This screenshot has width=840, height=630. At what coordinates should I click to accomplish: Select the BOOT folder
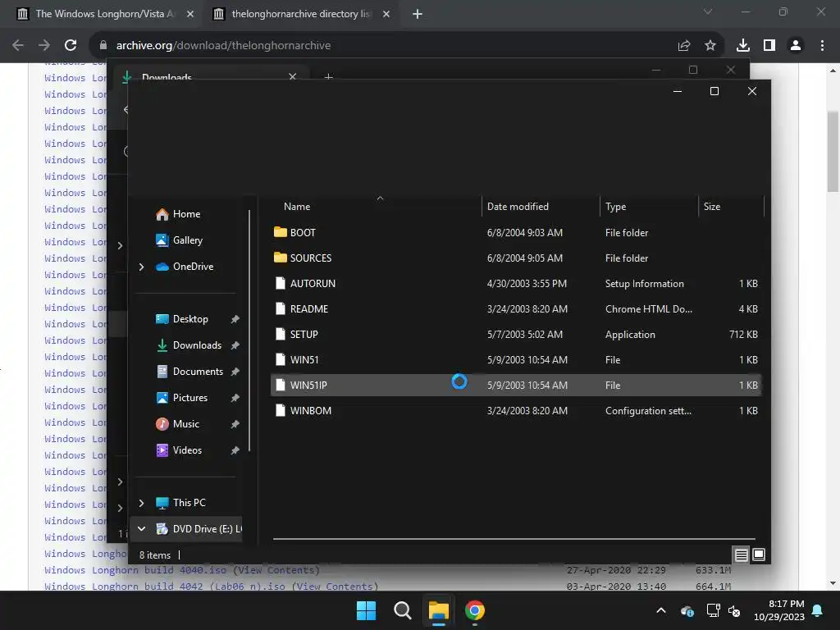click(516, 232)
